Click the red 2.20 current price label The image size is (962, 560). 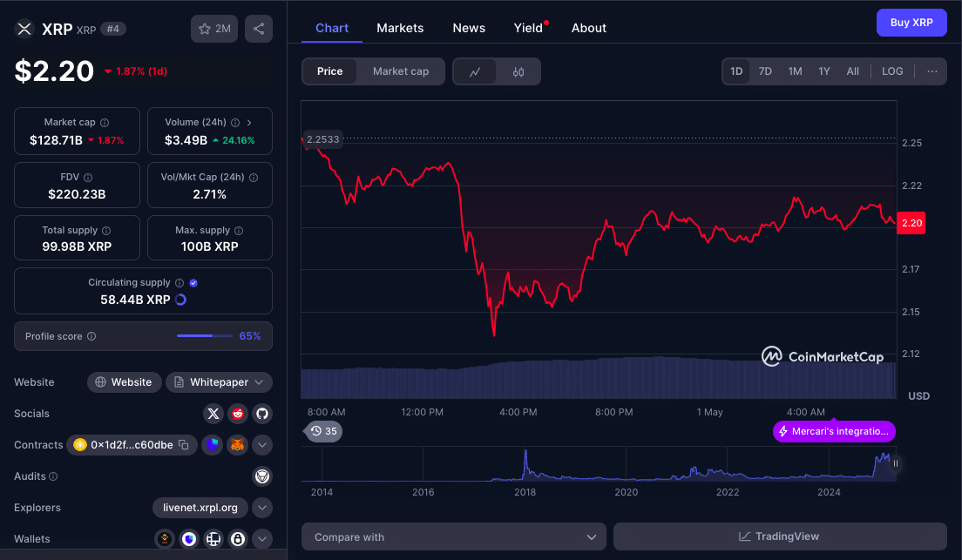pos(911,223)
